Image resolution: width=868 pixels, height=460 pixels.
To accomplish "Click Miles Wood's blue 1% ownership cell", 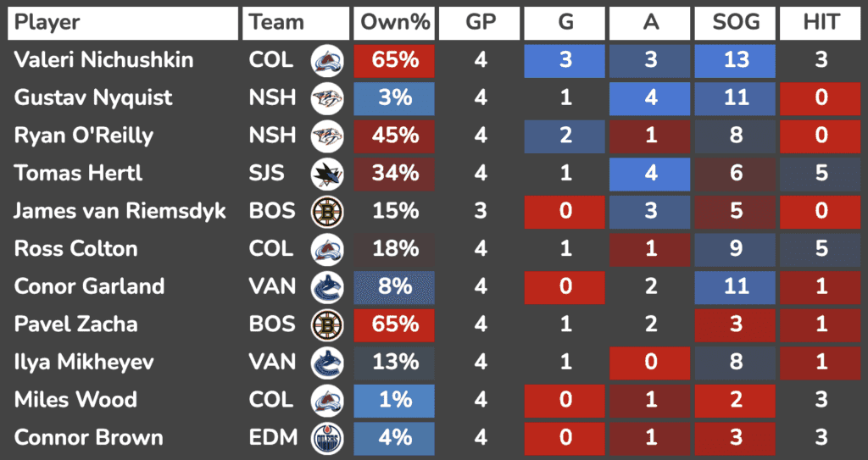I will pos(395,400).
